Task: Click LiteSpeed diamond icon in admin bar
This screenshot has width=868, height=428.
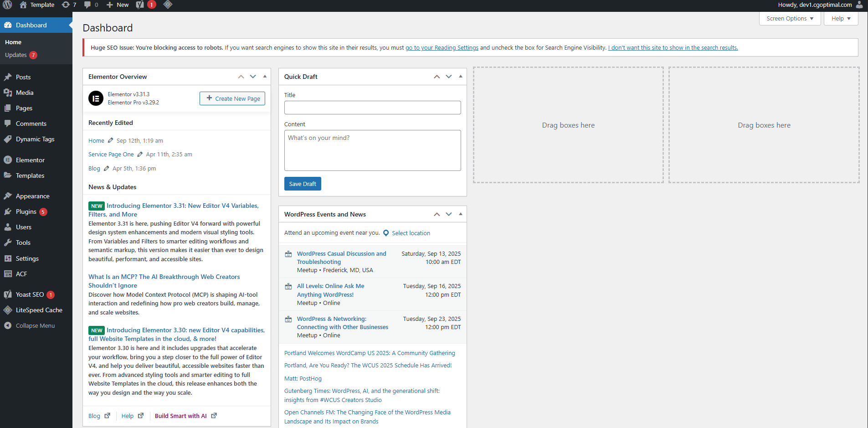Action: [x=168, y=5]
